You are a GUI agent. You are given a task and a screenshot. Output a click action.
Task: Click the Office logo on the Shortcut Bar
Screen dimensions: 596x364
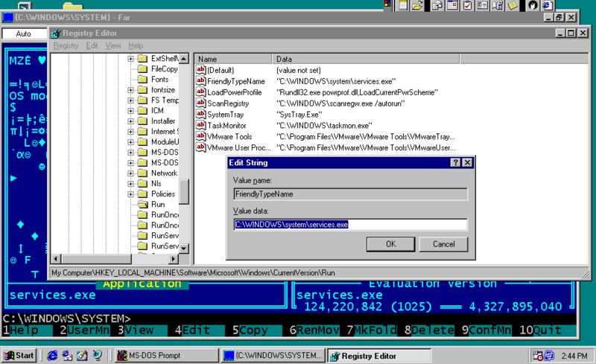coord(387,4)
